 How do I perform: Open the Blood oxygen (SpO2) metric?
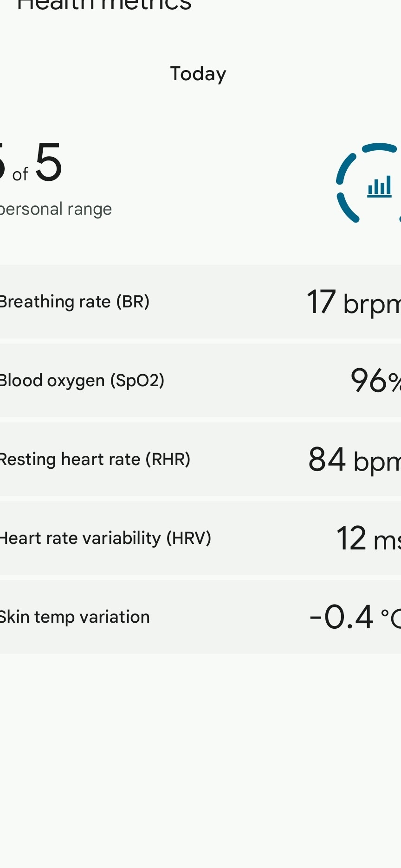[82, 380]
